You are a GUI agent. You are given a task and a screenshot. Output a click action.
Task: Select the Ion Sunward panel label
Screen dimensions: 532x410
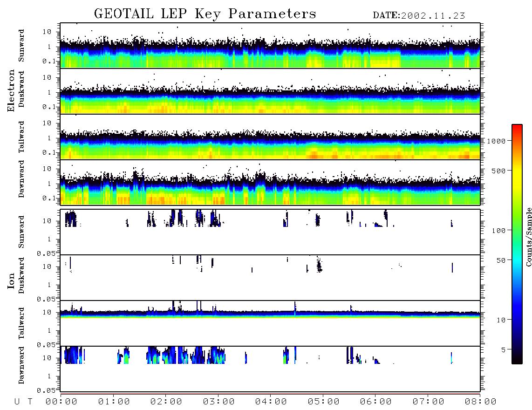pyautogui.click(x=21, y=232)
